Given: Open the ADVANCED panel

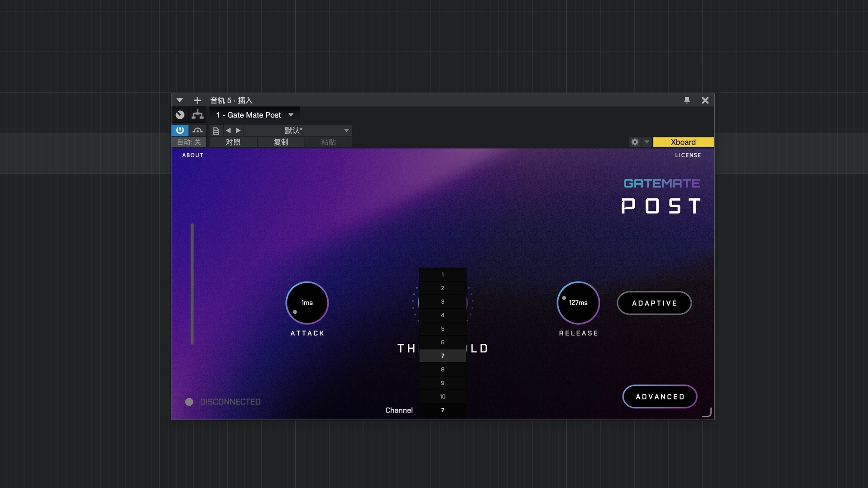Looking at the screenshot, I should [660, 397].
